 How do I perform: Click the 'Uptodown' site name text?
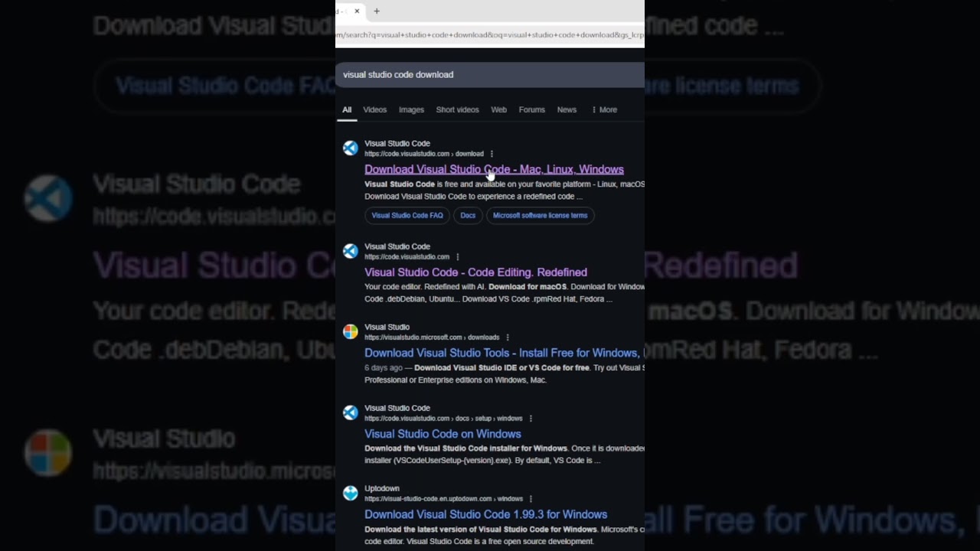point(382,488)
